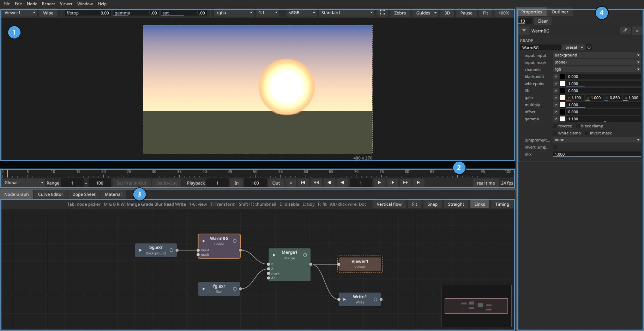Expand bg.exr node thumbnail arrow
This screenshot has width=644, height=331.
140,250
